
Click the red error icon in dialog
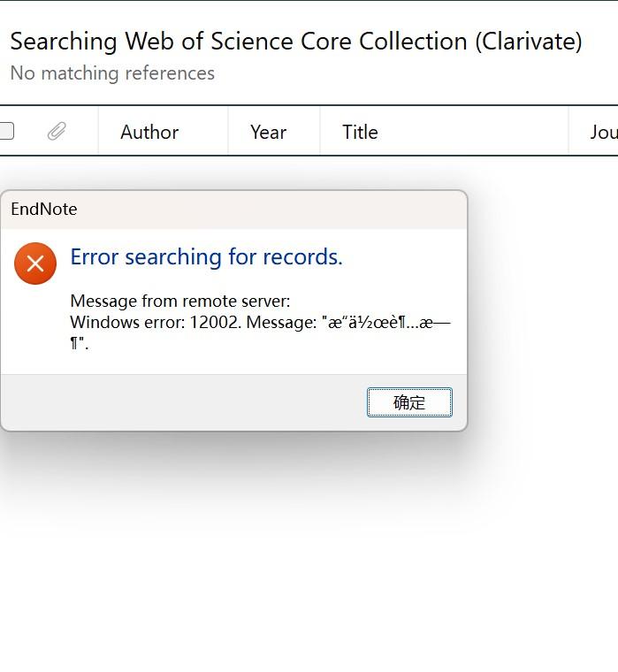(35, 263)
